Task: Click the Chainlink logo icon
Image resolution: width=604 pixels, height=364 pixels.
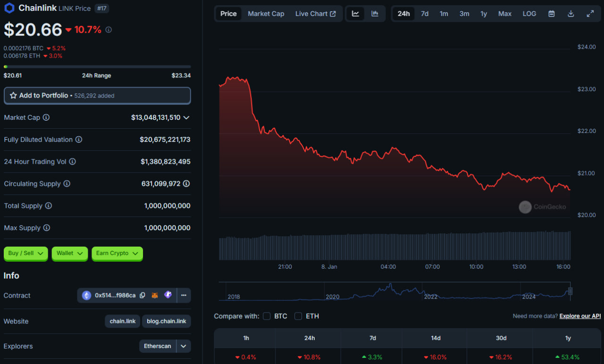Action: [9, 8]
